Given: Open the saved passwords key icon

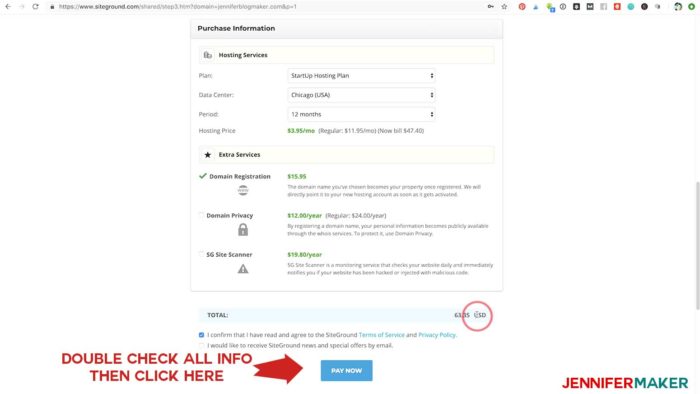Looking at the screenshot, I should [x=491, y=7].
